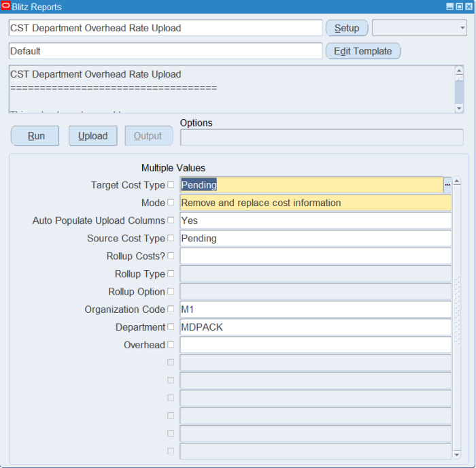
Task: Toggle Rollup Option multiple values checkbox
Action: (171, 291)
